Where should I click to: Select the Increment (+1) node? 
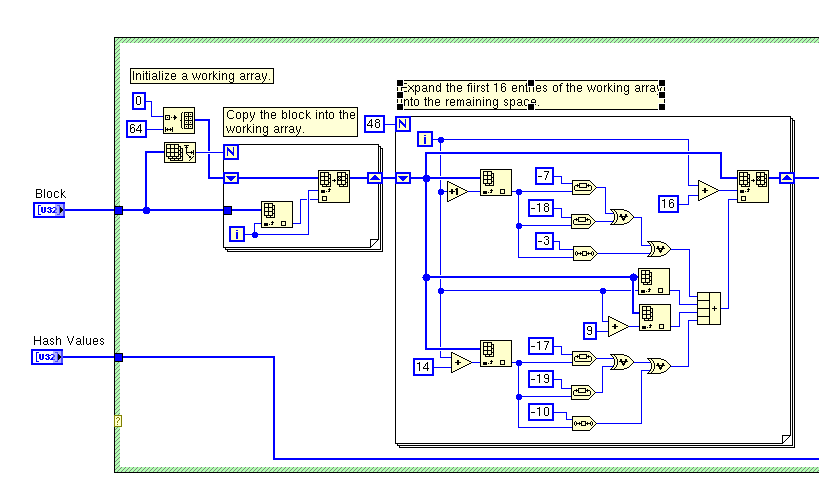point(457,191)
